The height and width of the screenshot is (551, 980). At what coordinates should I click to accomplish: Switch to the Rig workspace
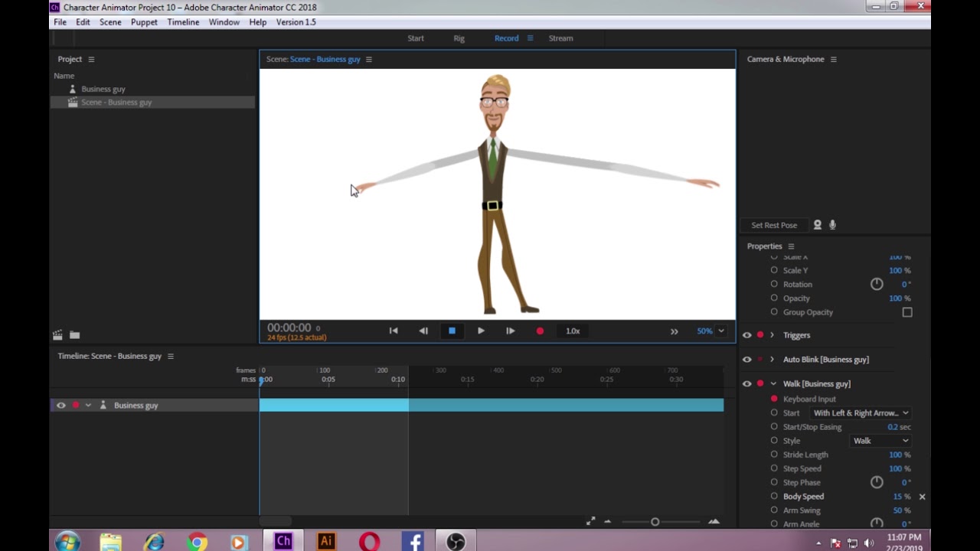coord(459,38)
